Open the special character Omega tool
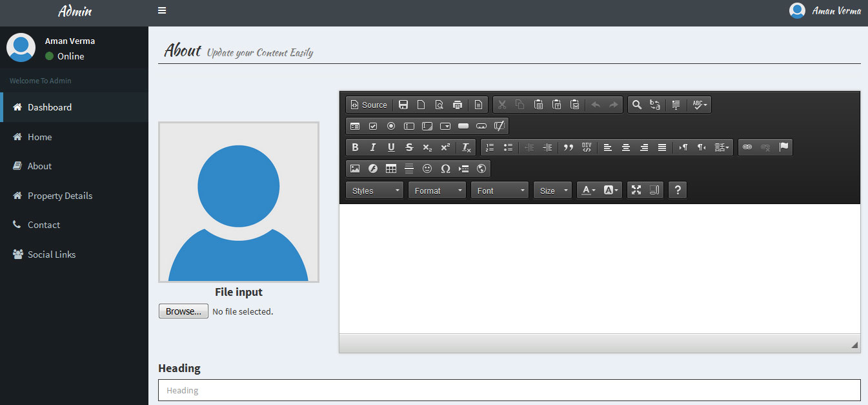Image resolution: width=868 pixels, height=405 pixels. click(x=445, y=169)
